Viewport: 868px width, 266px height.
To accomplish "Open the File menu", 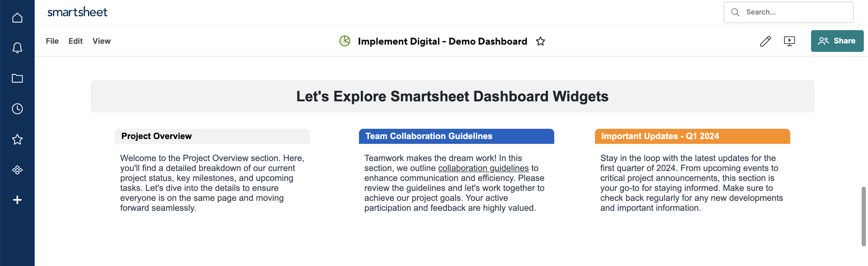I will 52,41.
